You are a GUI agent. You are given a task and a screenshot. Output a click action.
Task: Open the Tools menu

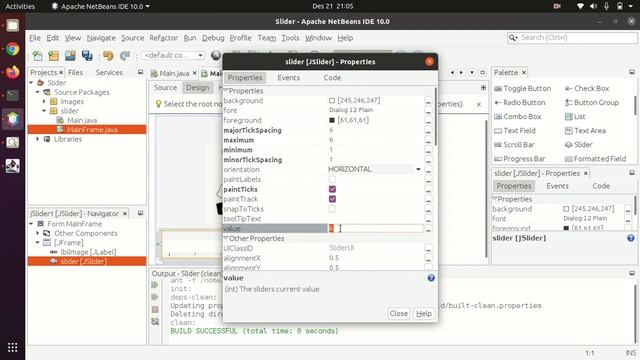(290, 38)
